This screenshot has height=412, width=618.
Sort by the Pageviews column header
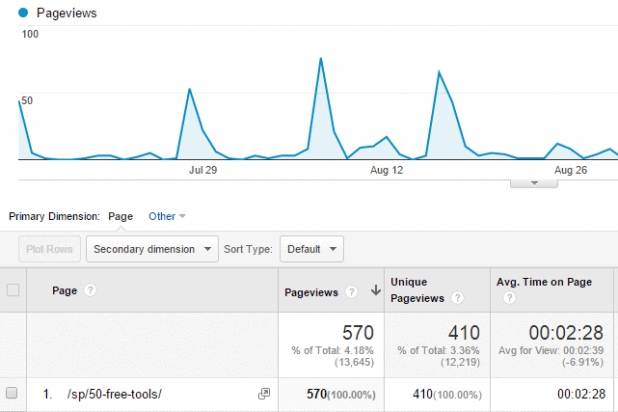(x=311, y=292)
